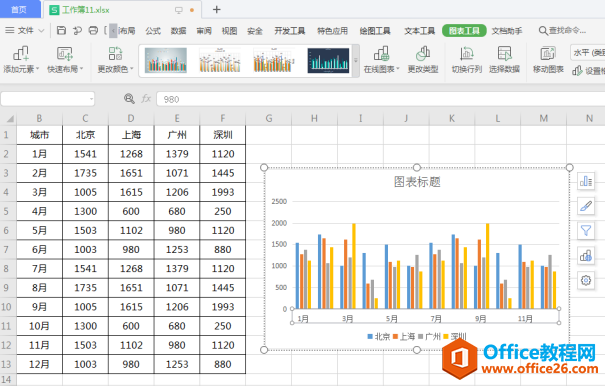The width and height of the screenshot is (605, 386).
Task: Open Online Charts (在线图表) tool
Action: (x=381, y=54)
